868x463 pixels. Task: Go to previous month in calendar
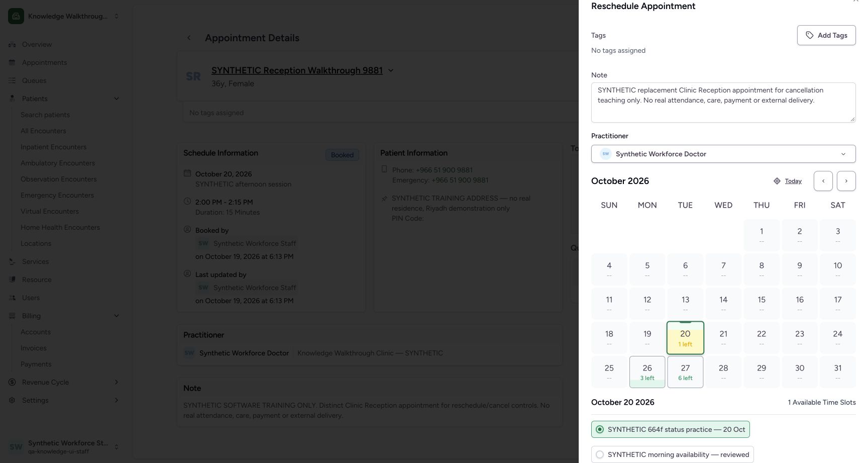coord(823,181)
